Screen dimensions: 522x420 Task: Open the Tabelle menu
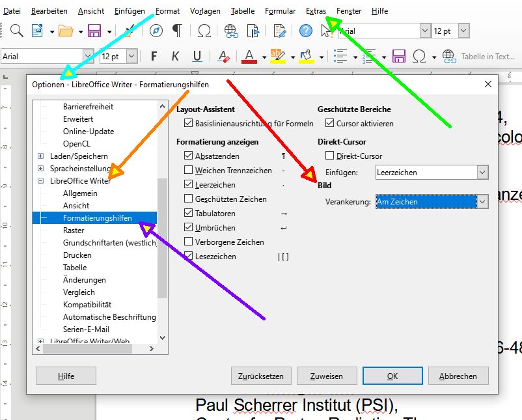click(x=243, y=11)
